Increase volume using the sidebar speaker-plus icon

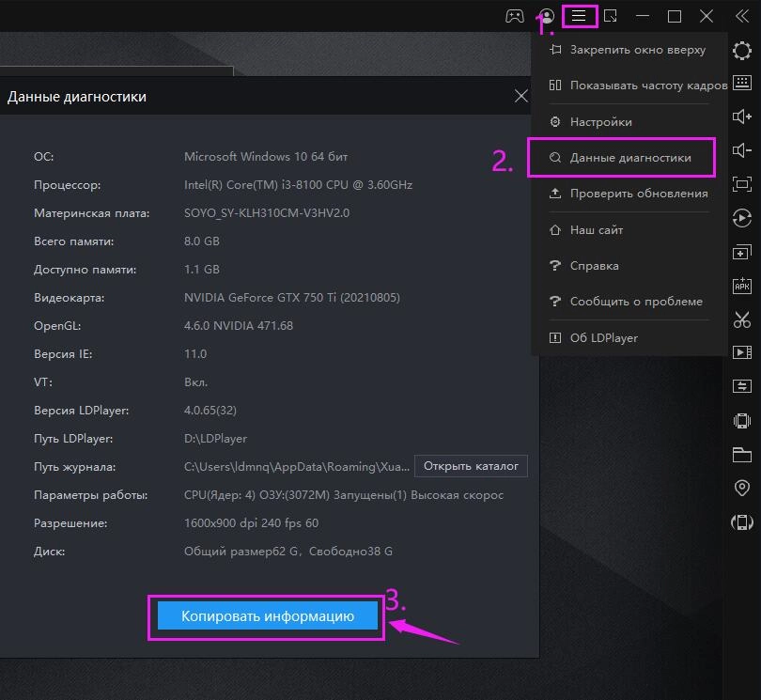point(742,117)
